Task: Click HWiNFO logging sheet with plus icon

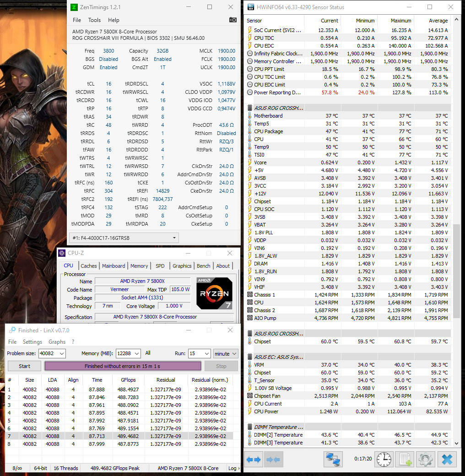Action: [405, 460]
